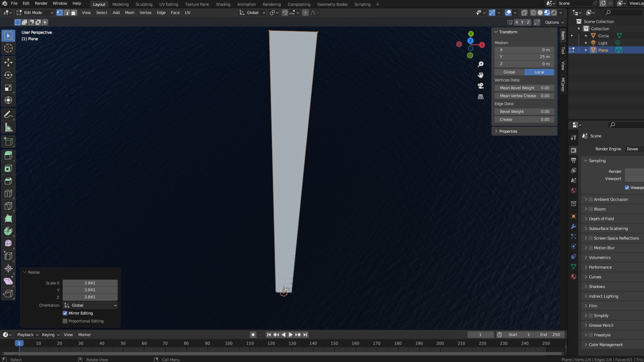
Task: Click the camera view icon
Action: (x=481, y=86)
